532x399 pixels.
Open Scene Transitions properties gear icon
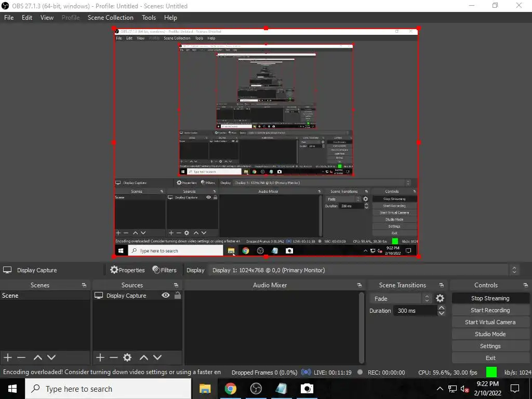(x=440, y=298)
